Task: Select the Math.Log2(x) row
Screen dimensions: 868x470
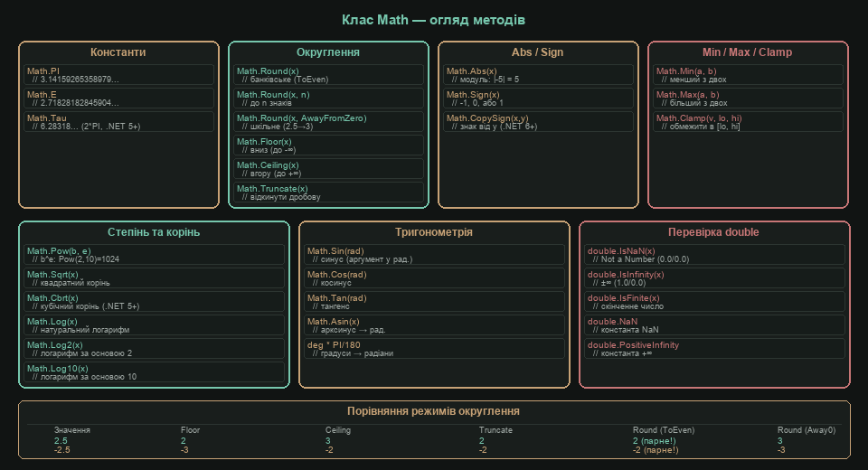Action: tap(155, 349)
